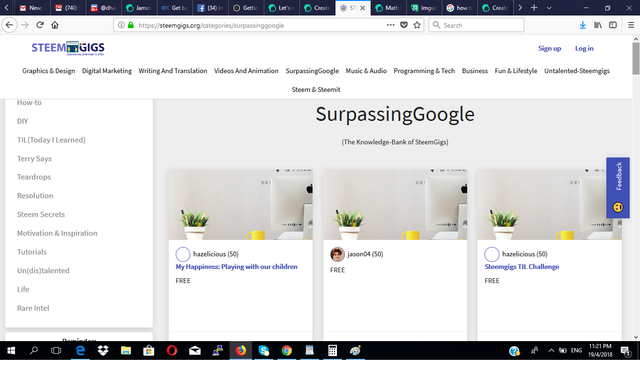Viewport: 640px width, 379px height.
Task: Go back using the browser back arrow
Action: [x=9, y=25]
